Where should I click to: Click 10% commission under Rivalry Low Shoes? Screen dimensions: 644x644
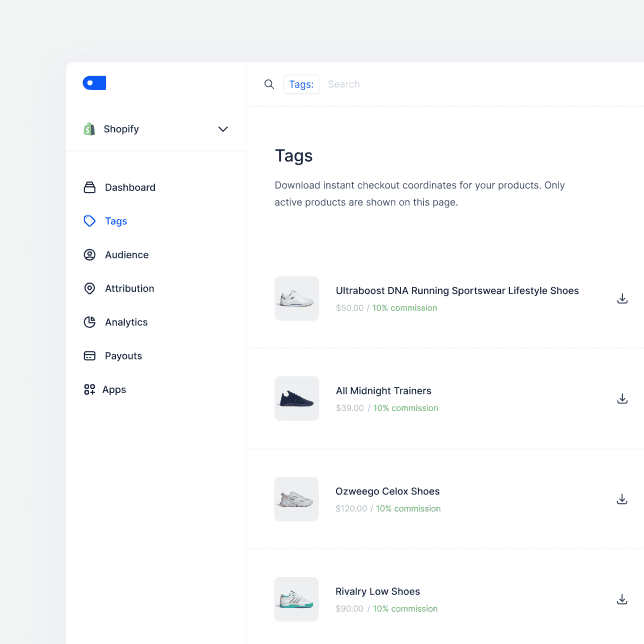(x=405, y=609)
